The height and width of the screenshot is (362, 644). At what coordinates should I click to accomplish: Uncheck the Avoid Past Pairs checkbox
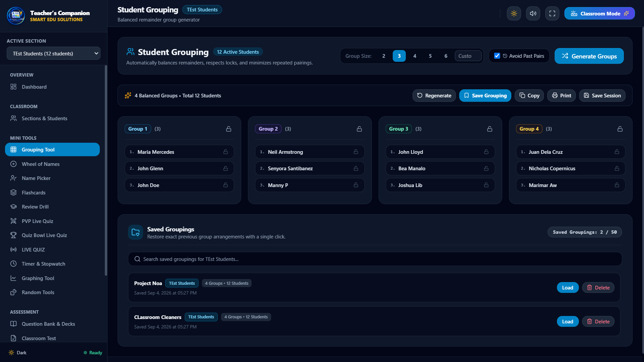coord(497,56)
